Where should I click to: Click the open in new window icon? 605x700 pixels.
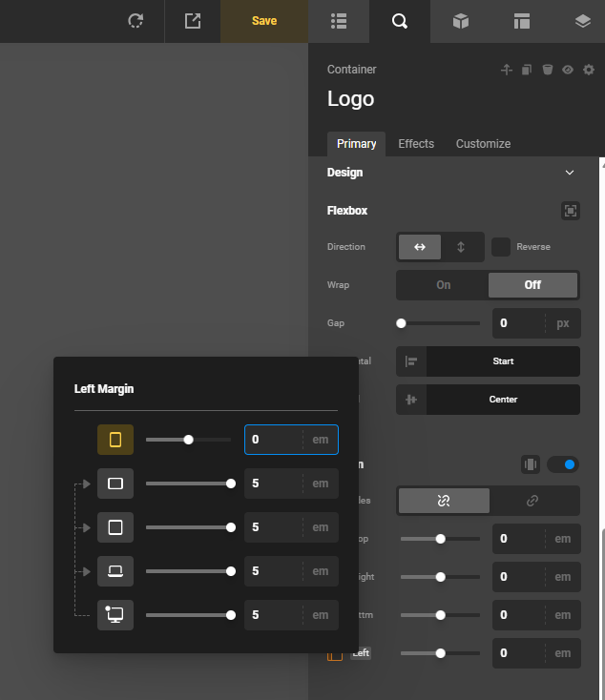(x=193, y=21)
